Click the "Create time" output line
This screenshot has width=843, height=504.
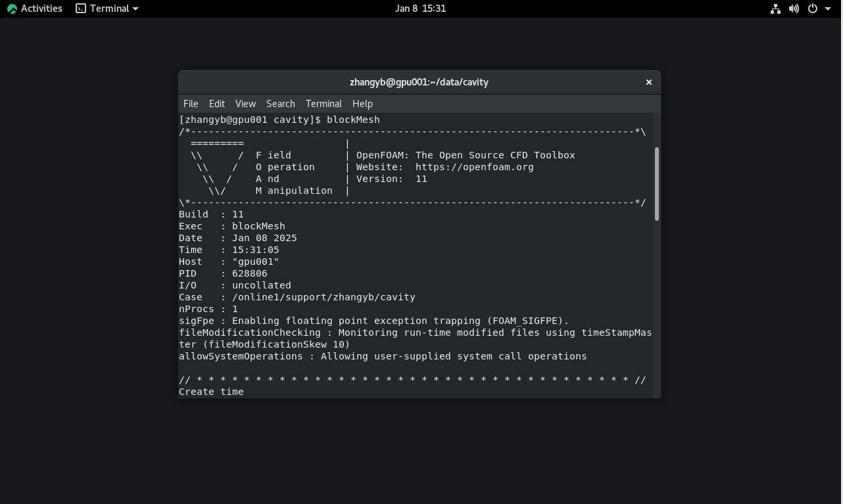click(x=211, y=392)
